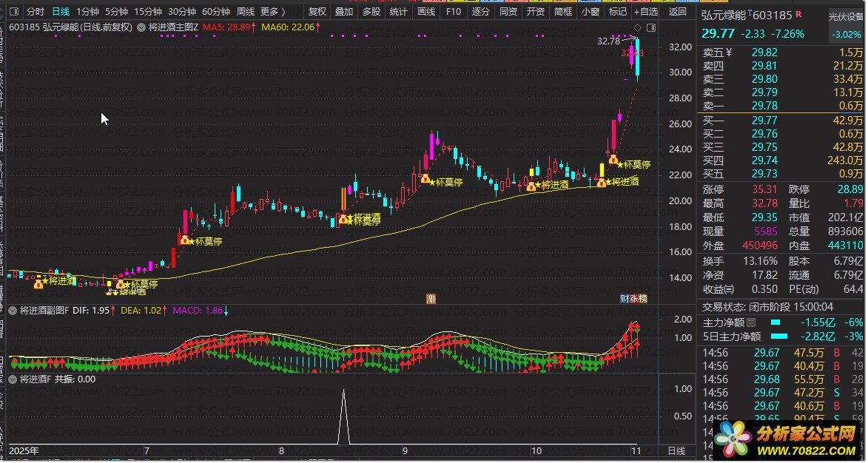The image size is (868, 463).
Task: Click the list icon next to 主力净额
Action: 750,322
